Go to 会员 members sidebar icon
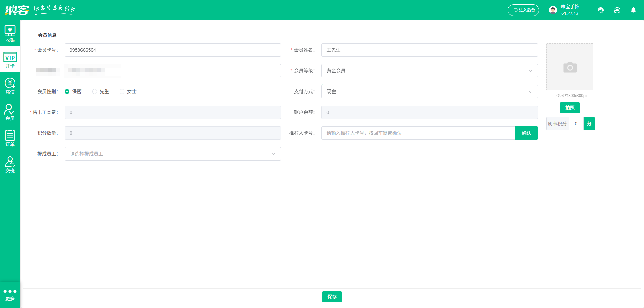This screenshot has width=644, height=308. (10, 112)
